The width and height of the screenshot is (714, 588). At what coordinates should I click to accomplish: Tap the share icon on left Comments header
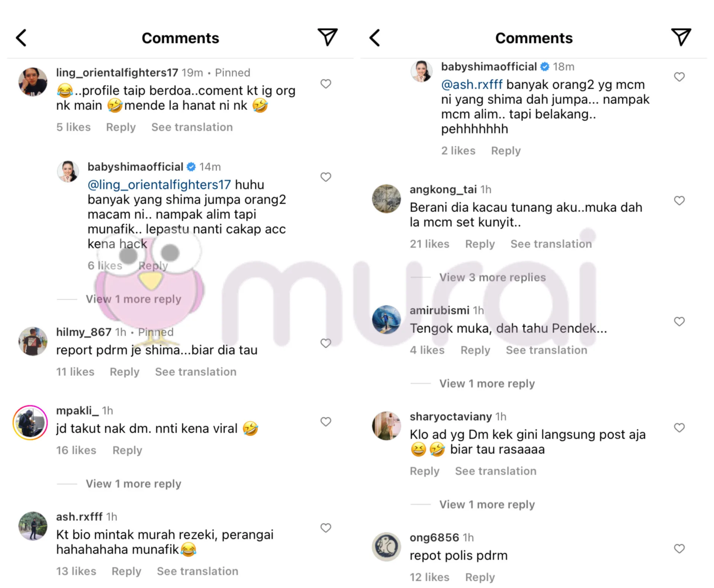[327, 37]
